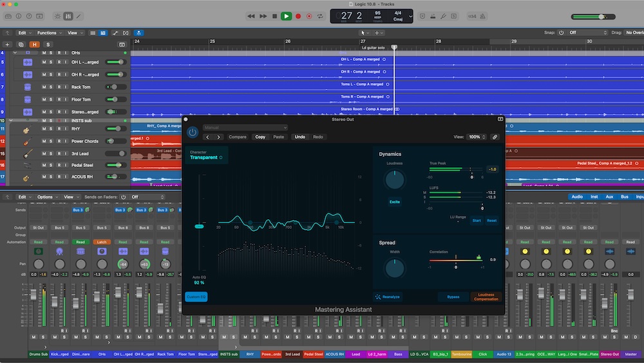Open the Snap mode Off dropdown
644x363 pixels.
click(587, 33)
